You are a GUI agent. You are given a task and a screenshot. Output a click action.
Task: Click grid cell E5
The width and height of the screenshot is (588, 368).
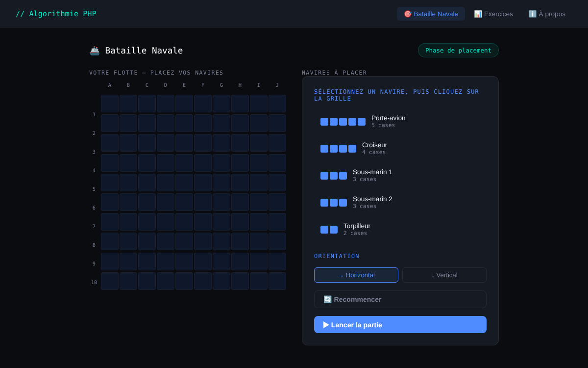pos(184,183)
